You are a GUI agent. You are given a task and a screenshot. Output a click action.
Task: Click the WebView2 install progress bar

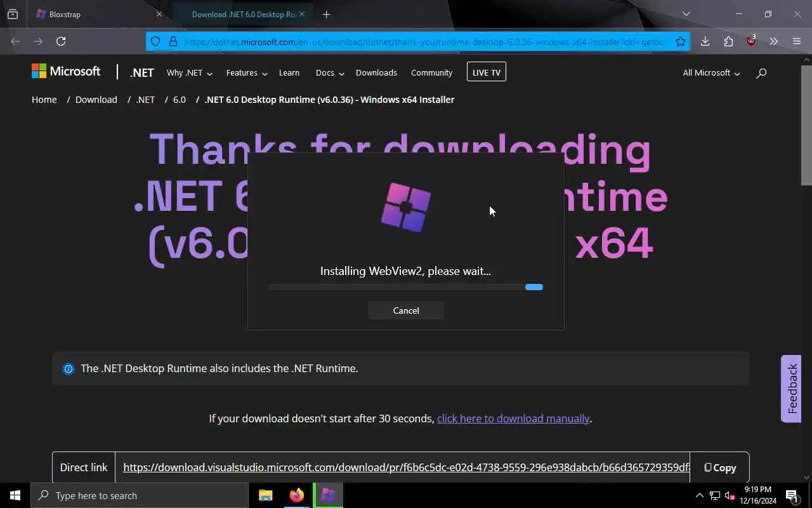(406, 287)
